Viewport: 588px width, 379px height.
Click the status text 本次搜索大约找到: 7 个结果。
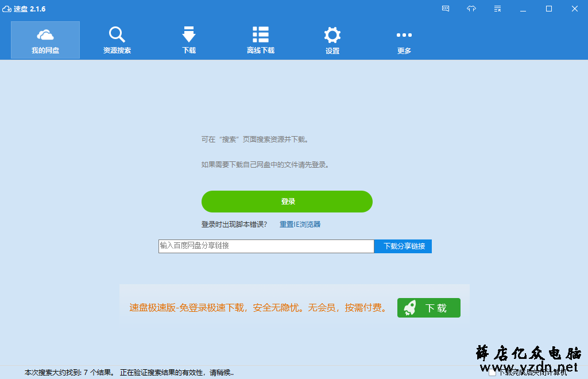coord(70,372)
